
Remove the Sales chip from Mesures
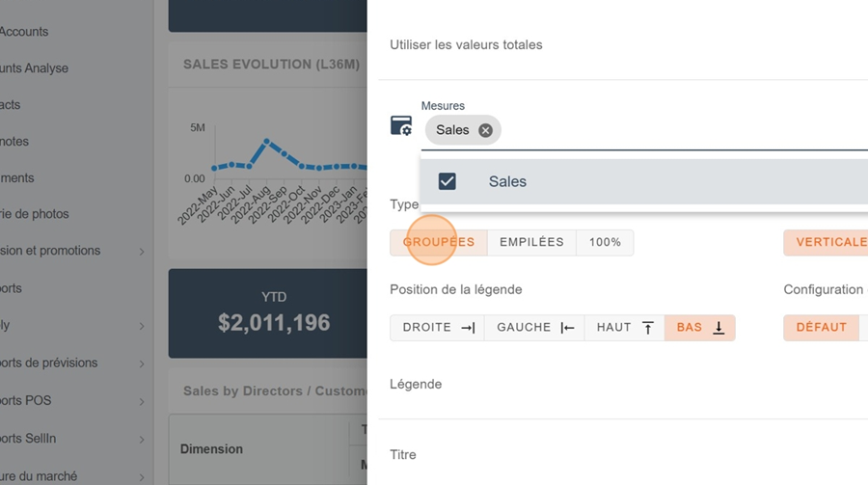click(485, 130)
